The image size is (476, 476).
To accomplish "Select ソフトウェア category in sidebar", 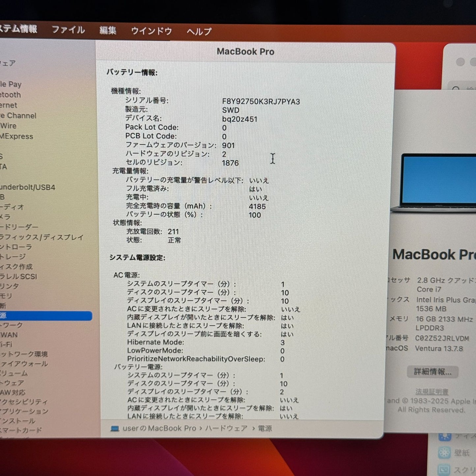I will tap(12, 383).
